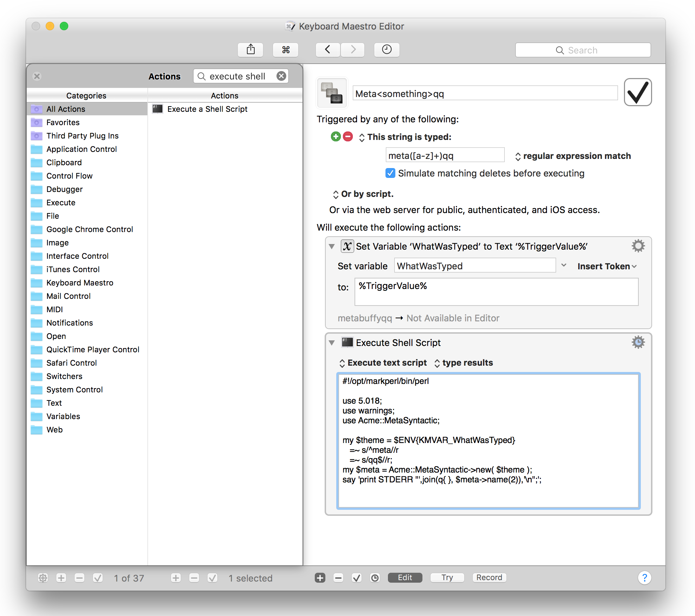695x616 pixels.
Task: Toggle the large macro enabled checkmark
Action: tap(638, 92)
